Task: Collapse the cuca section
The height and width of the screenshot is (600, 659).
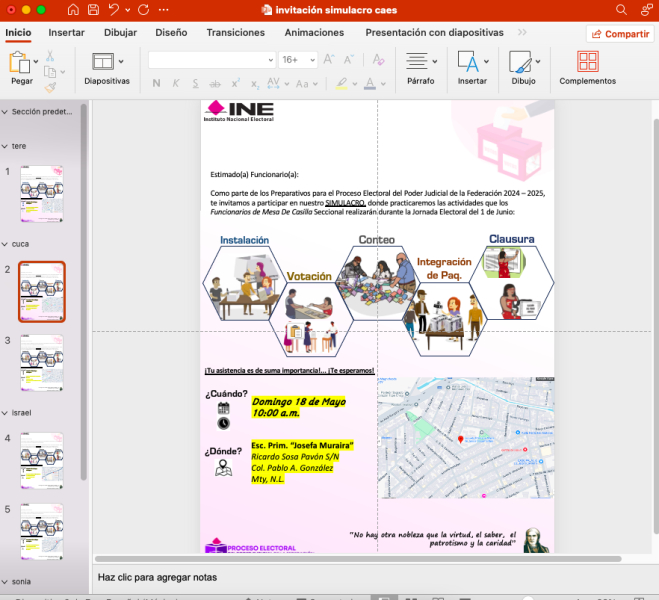Action: tap(5, 244)
